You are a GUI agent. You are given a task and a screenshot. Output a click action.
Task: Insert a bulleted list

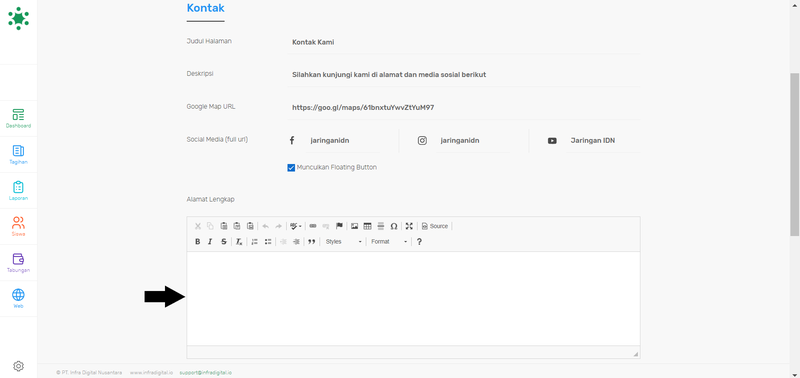tap(268, 242)
